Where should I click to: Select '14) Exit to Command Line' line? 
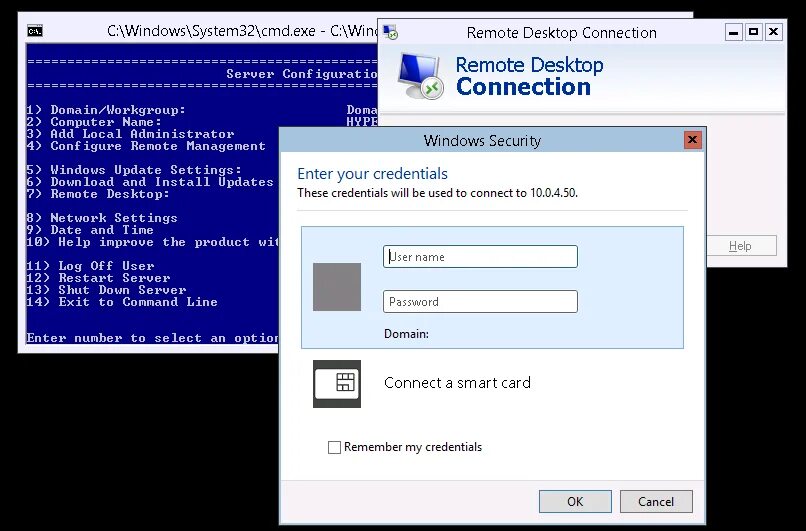click(x=122, y=302)
